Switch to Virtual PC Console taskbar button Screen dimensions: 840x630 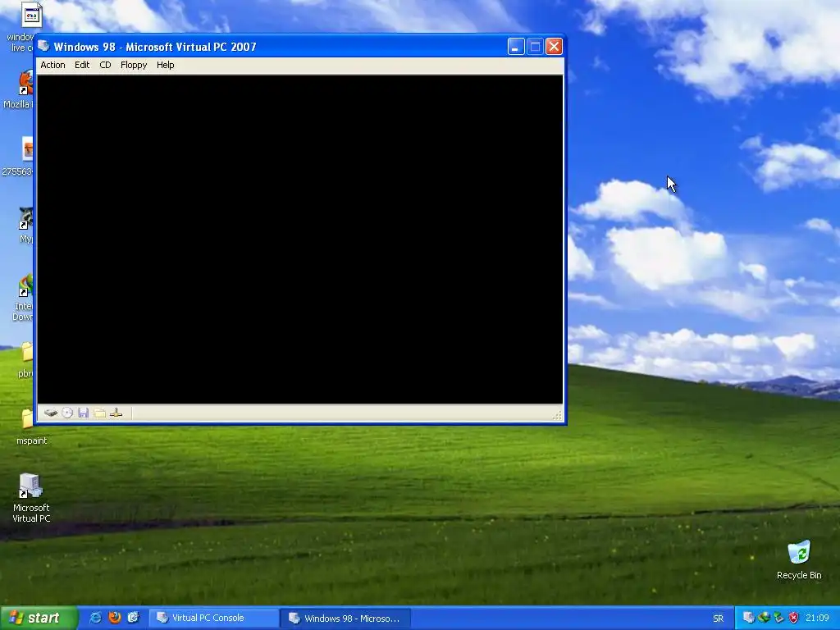coord(213,618)
